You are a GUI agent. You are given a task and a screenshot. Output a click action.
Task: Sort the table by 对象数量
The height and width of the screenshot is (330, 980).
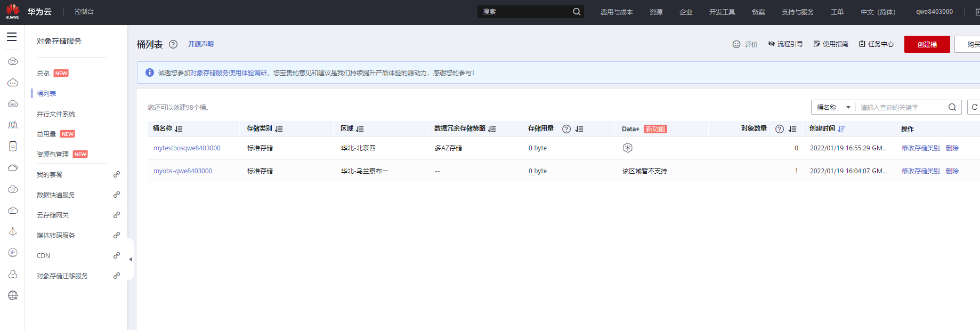pos(792,129)
